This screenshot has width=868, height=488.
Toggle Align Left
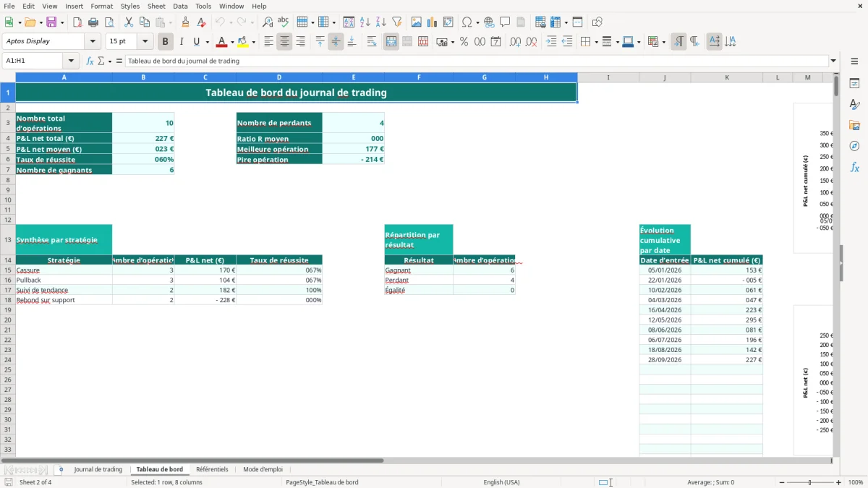(268, 42)
